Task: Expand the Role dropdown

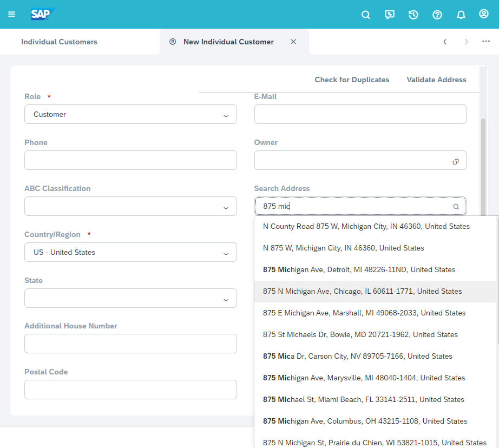Action: point(226,115)
